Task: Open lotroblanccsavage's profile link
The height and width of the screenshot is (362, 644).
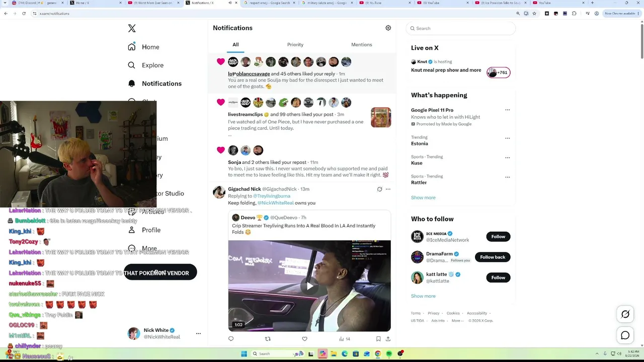Action: [x=249, y=74]
